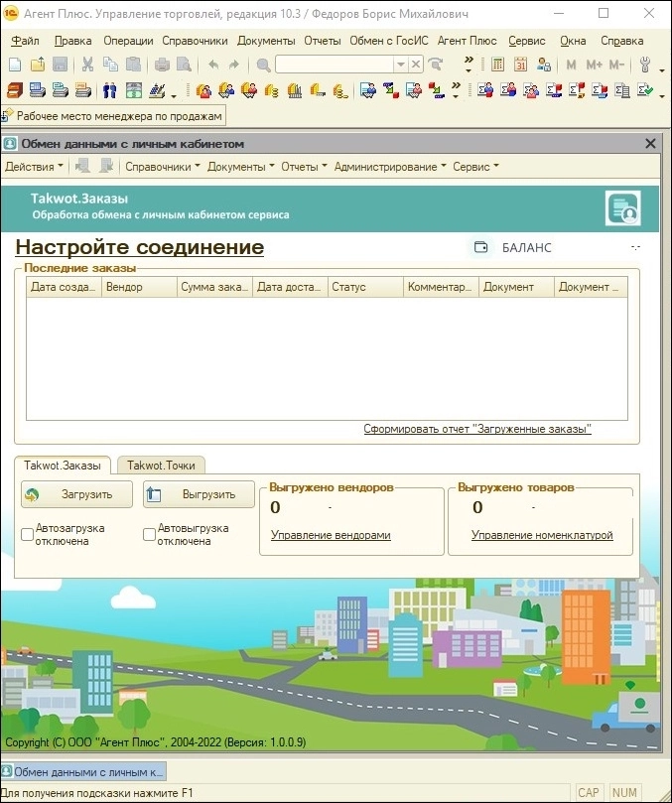Open Сформировать отчет "Загруженные заказы" link
This screenshot has width=672, height=803.
477,429
